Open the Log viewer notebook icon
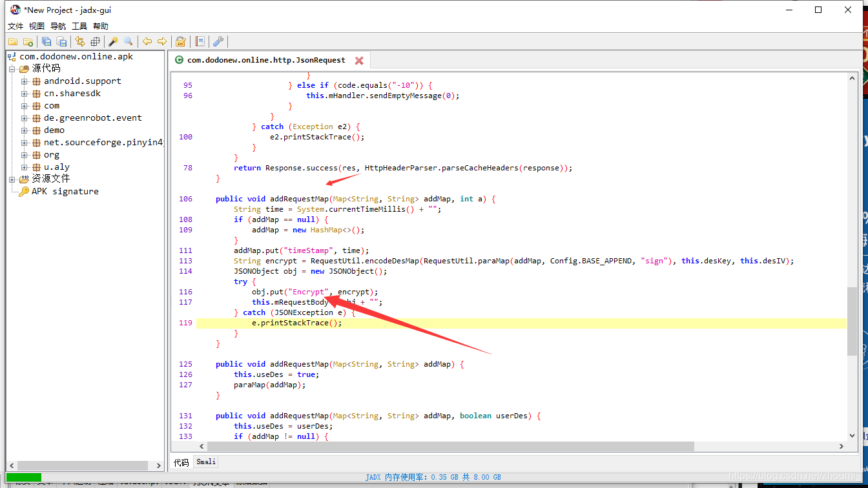This screenshot has height=488, width=868. pos(200,41)
